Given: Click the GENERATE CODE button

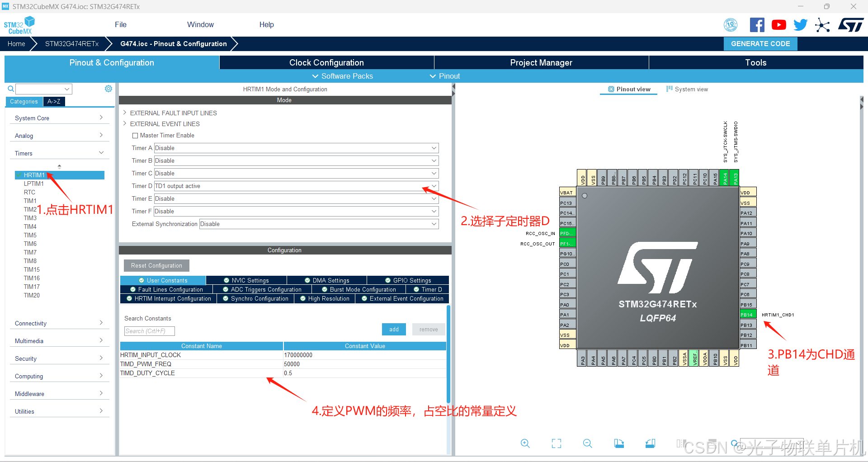Looking at the screenshot, I should tap(760, 44).
